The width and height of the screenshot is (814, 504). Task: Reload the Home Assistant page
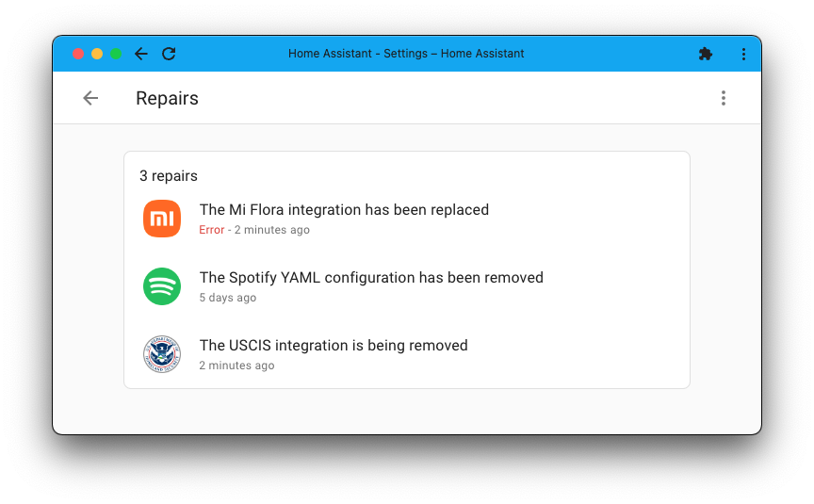(x=169, y=54)
